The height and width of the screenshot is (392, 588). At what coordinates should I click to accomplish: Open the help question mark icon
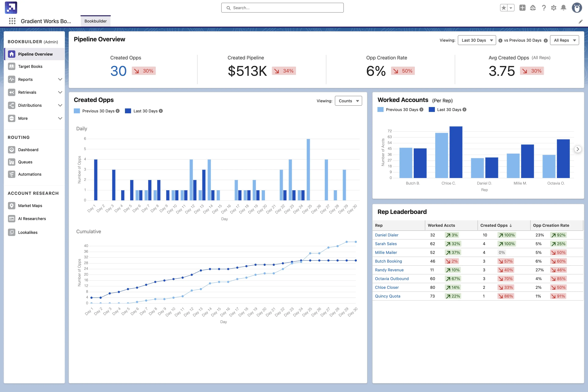pos(544,8)
